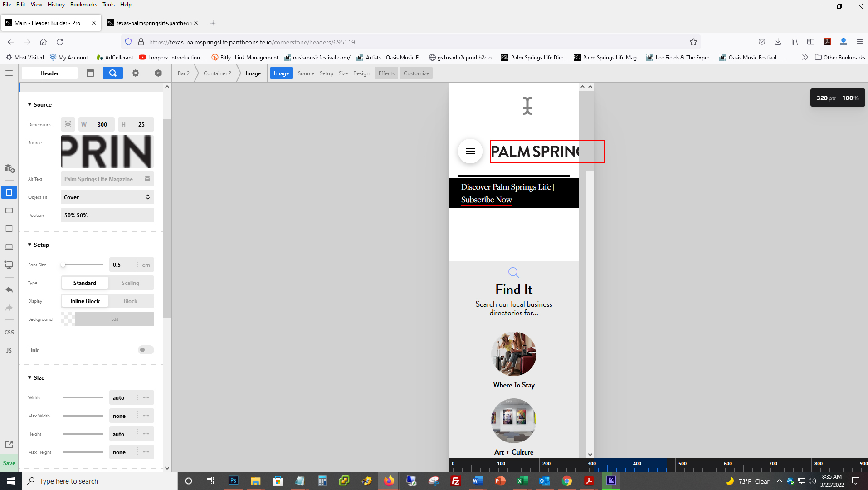The height and width of the screenshot is (490, 868).
Task: Jump to the Customize tab
Action: point(416,73)
